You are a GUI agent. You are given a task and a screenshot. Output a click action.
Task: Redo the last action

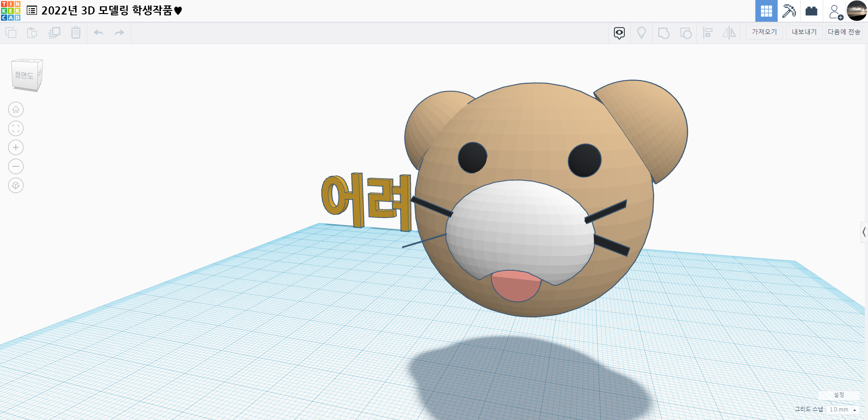[x=119, y=33]
